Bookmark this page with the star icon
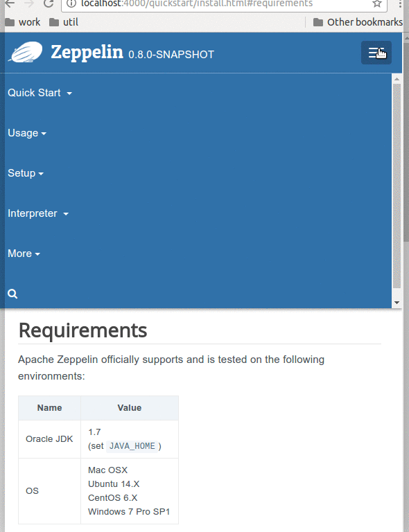The width and height of the screenshot is (409, 532). pos(376,3)
